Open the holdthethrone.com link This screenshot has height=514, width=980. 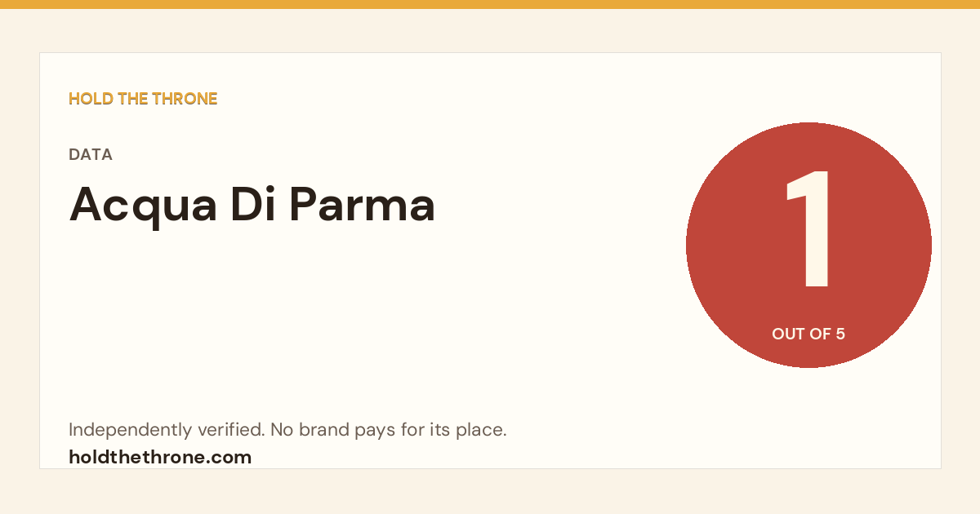pyautogui.click(x=160, y=457)
